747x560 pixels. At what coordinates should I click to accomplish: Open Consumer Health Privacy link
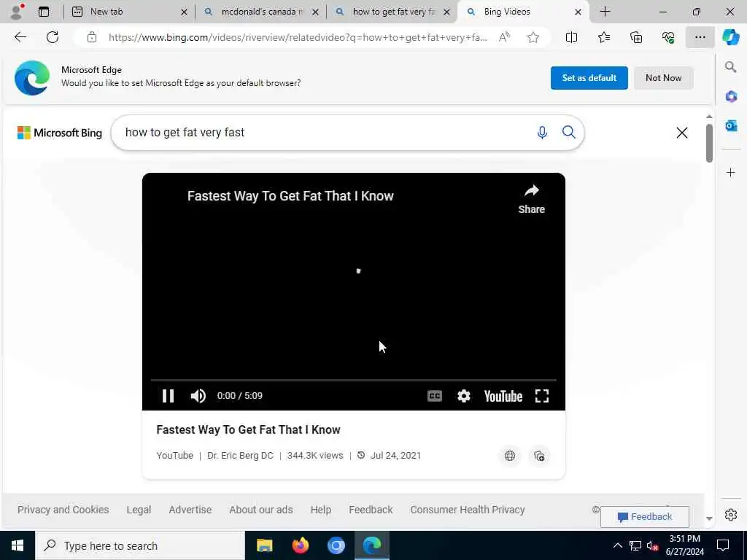(x=468, y=510)
